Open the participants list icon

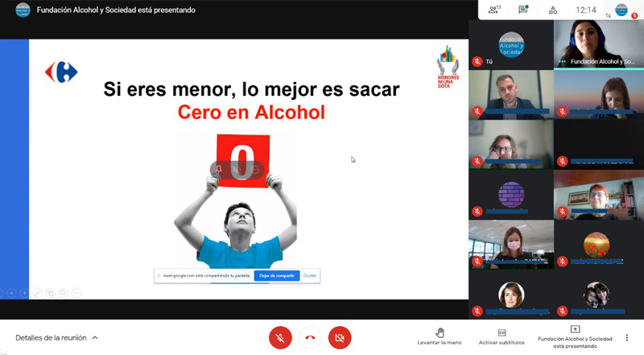tap(494, 10)
